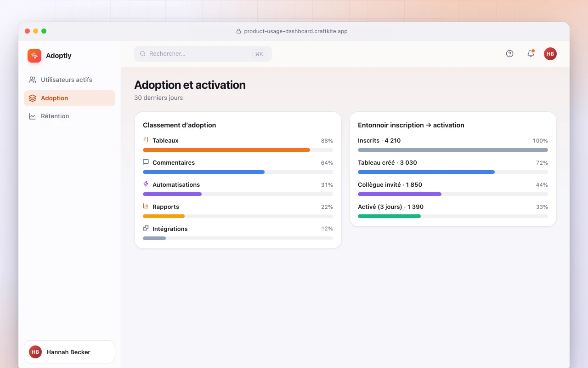Screen dimensions: 588x368
Task: Click "Tableau créé · 3 030" label
Action: coord(388,163)
